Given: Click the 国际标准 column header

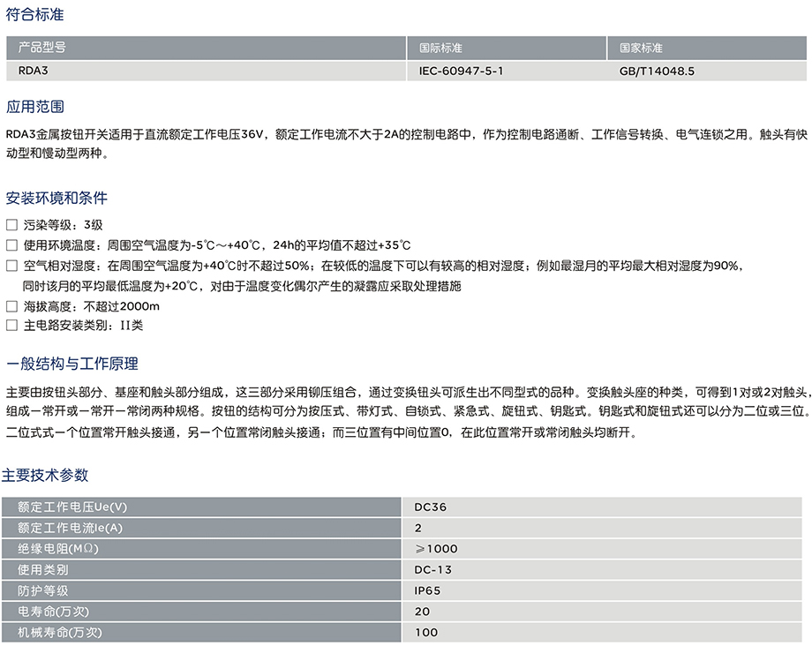Looking at the screenshot, I should [x=440, y=48].
